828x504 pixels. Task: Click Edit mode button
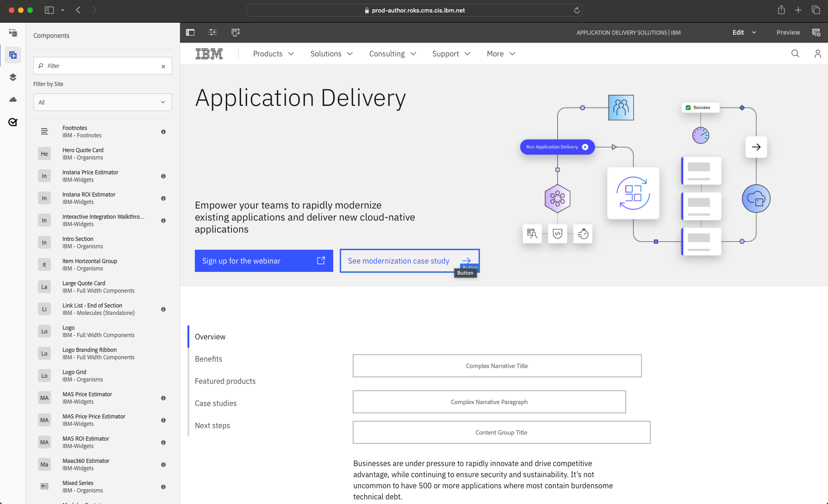tap(738, 32)
